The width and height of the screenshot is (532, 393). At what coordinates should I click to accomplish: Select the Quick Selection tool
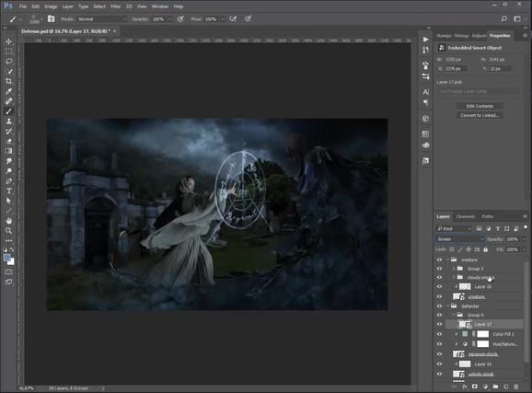(x=9, y=71)
